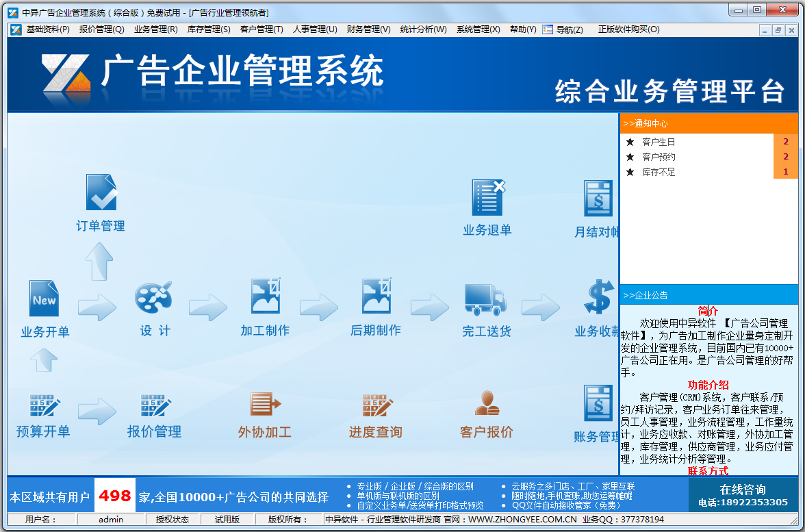Select the 设计 (Design) icon
Image resolution: width=805 pixels, height=532 pixels.
(154, 301)
